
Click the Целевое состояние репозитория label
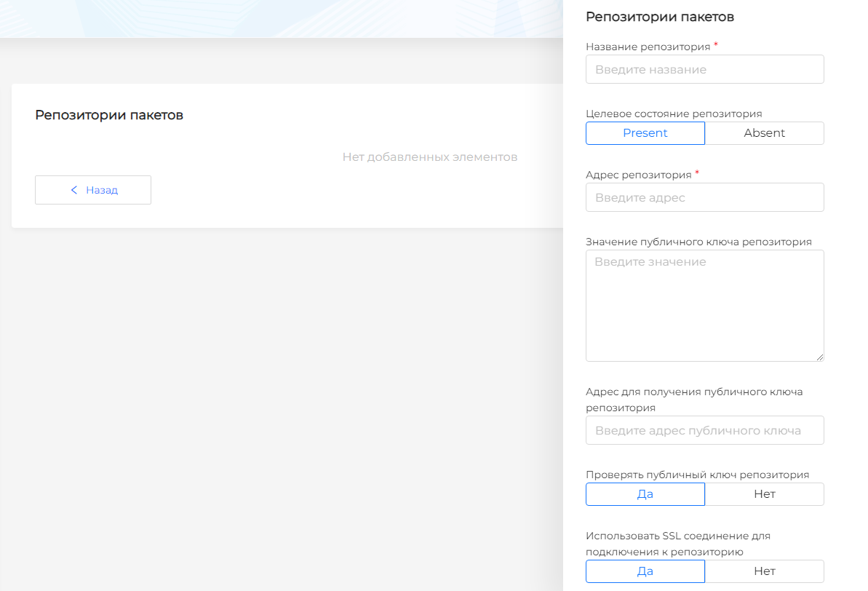674,114
